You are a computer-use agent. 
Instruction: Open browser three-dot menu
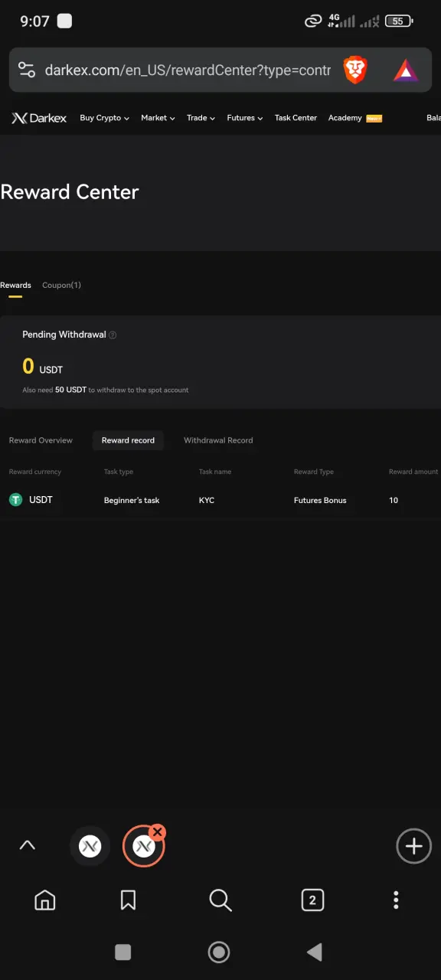tap(396, 900)
